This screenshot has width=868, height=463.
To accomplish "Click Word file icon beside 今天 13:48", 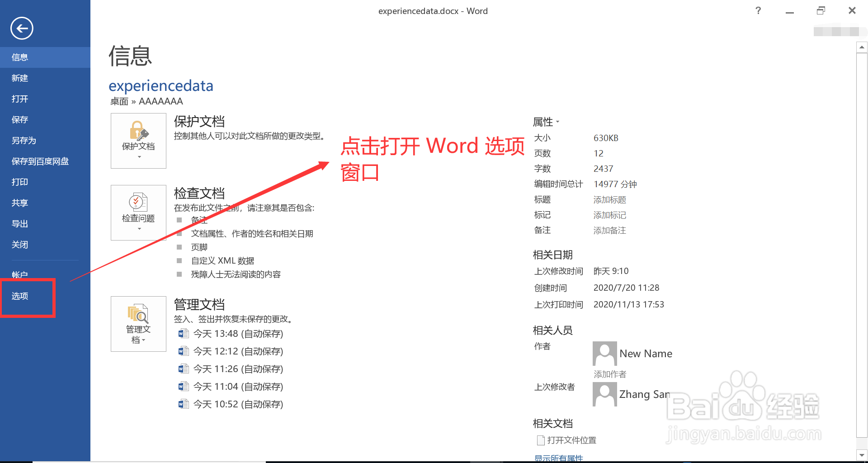I will pos(184,334).
